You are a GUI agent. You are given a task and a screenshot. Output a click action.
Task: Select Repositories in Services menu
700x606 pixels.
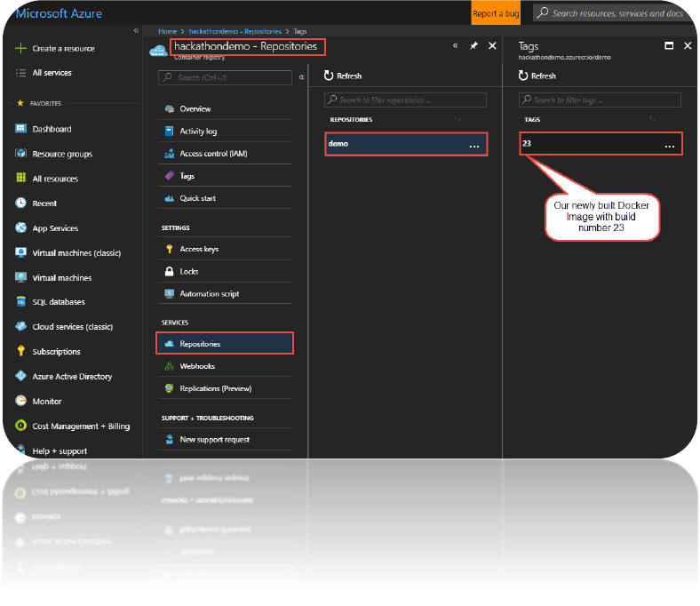[x=225, y=343]
